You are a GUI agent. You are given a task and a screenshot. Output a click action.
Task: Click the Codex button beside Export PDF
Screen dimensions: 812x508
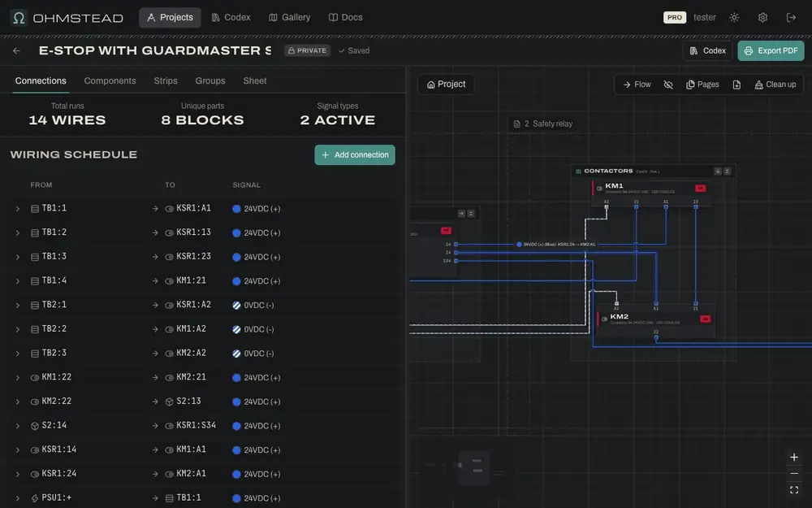point(708,50)
